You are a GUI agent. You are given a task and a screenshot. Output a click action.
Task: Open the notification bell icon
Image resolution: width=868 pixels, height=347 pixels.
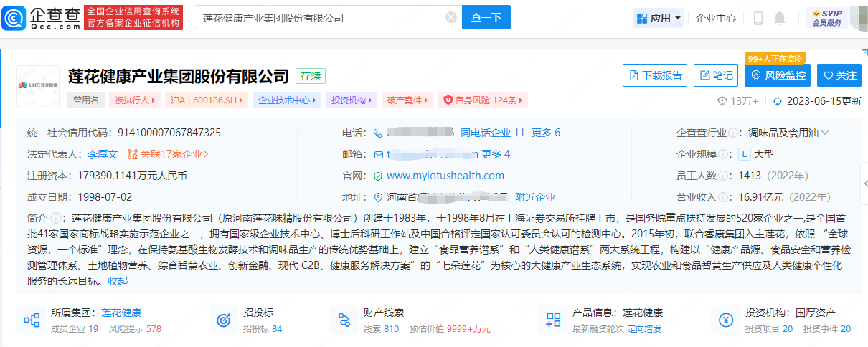780,18
